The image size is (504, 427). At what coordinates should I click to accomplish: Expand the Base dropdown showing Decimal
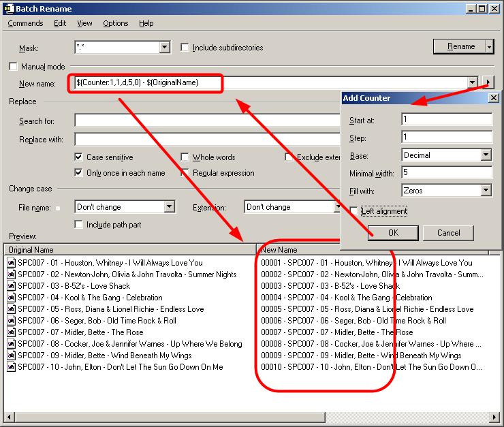pos(486,155)
